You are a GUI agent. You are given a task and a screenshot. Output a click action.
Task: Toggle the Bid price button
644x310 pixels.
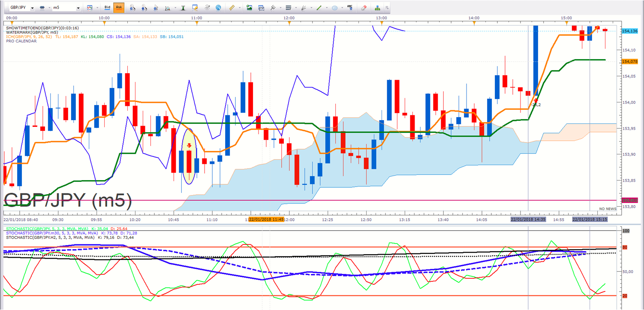tap(107, 8)
